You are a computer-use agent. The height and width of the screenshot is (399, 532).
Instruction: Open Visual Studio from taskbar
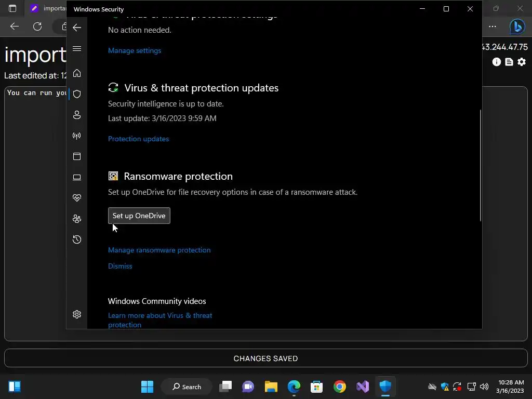point(362,387)
